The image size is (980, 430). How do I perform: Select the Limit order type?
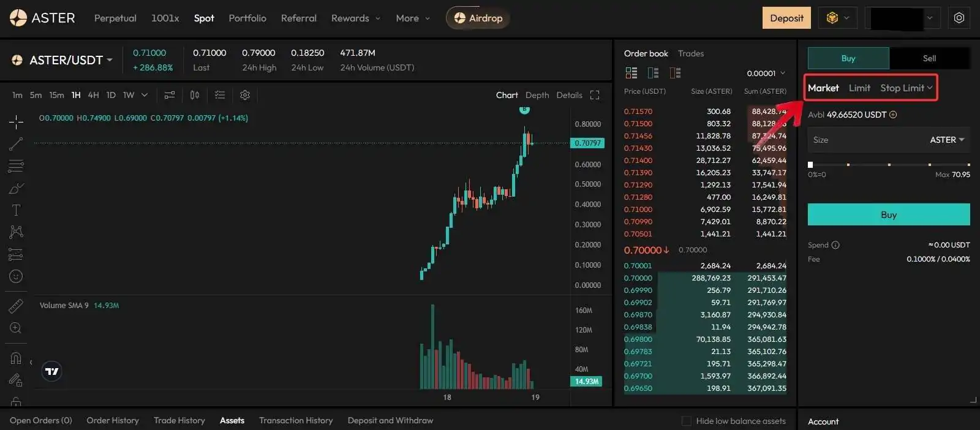point(859,88)
